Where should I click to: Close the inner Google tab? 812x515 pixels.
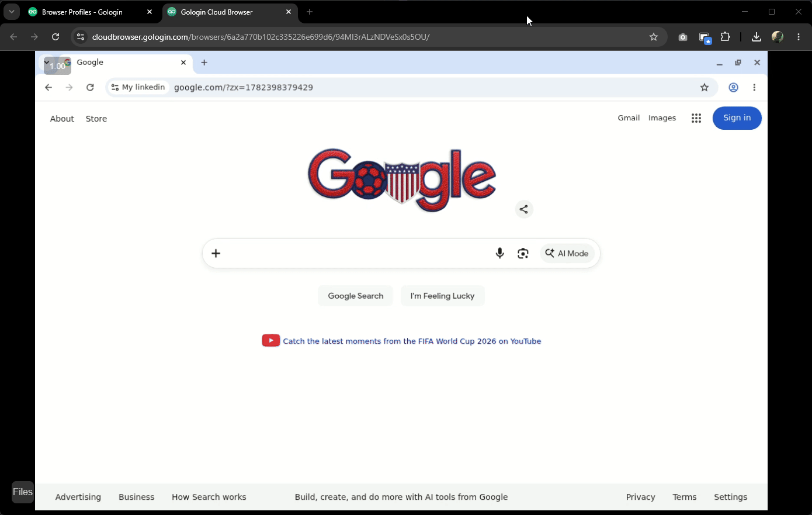click(183, 63)
